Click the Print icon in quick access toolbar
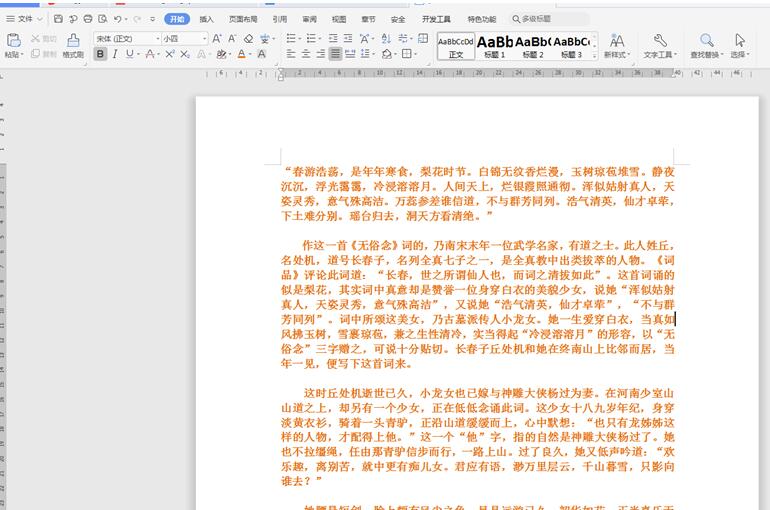Screen dimensions: 770x510 click(88, 19)
